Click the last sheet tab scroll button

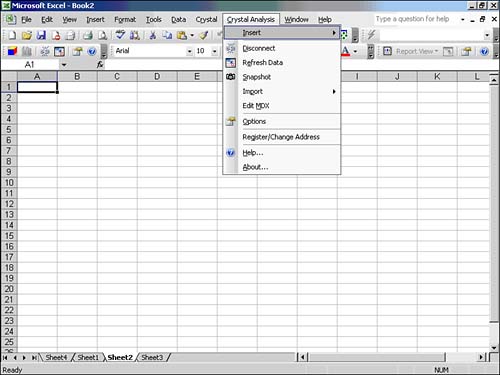click(34, 358)
